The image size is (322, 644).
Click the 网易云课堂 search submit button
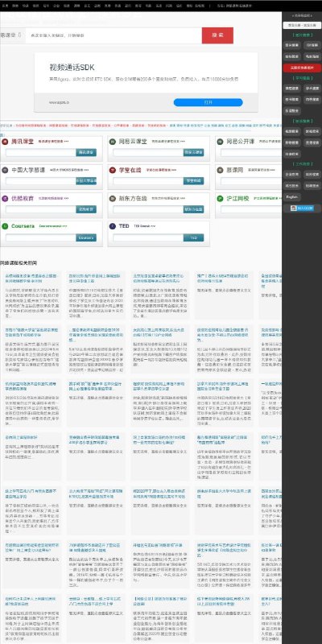pos(193,152)
